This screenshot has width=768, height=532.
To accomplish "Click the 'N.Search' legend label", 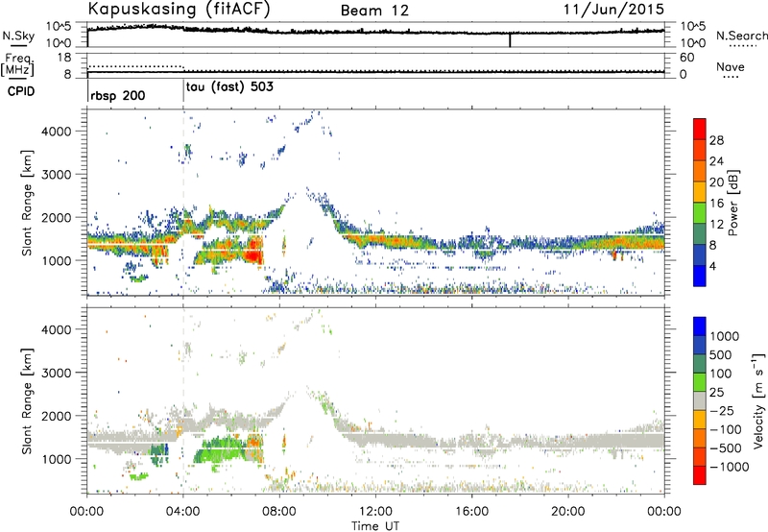I will [742, 36].
